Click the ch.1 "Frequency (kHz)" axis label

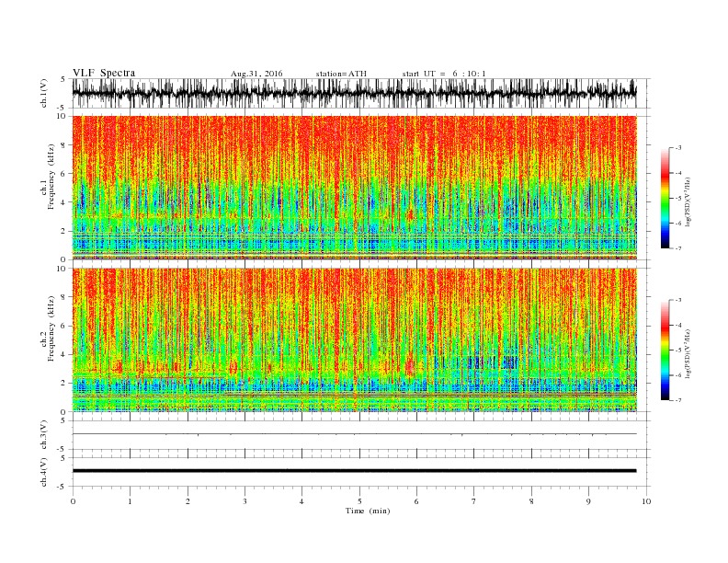click(x=51, y=177)
